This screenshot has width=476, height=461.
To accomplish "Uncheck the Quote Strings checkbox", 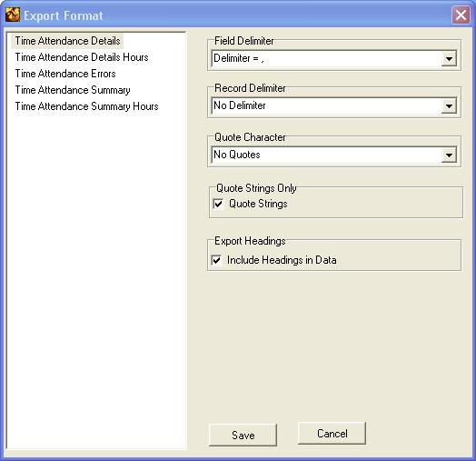I will click(x=218, y=204).
